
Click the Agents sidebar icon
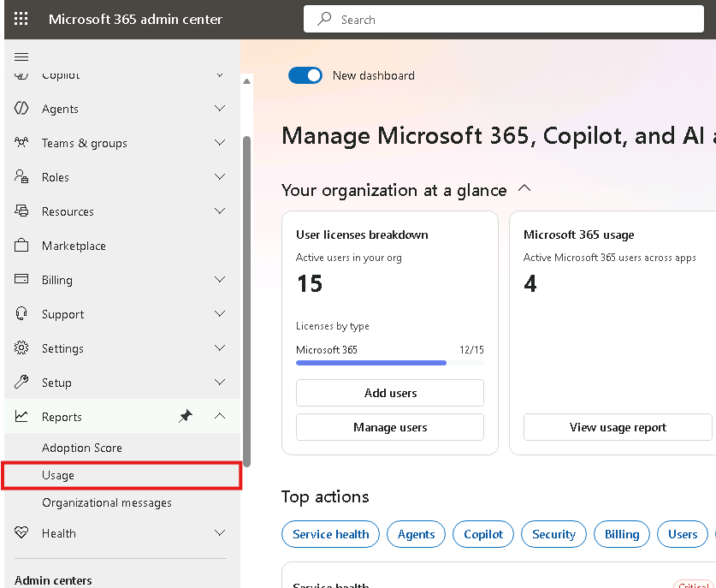pyautogui.click(x=21, y=109)
